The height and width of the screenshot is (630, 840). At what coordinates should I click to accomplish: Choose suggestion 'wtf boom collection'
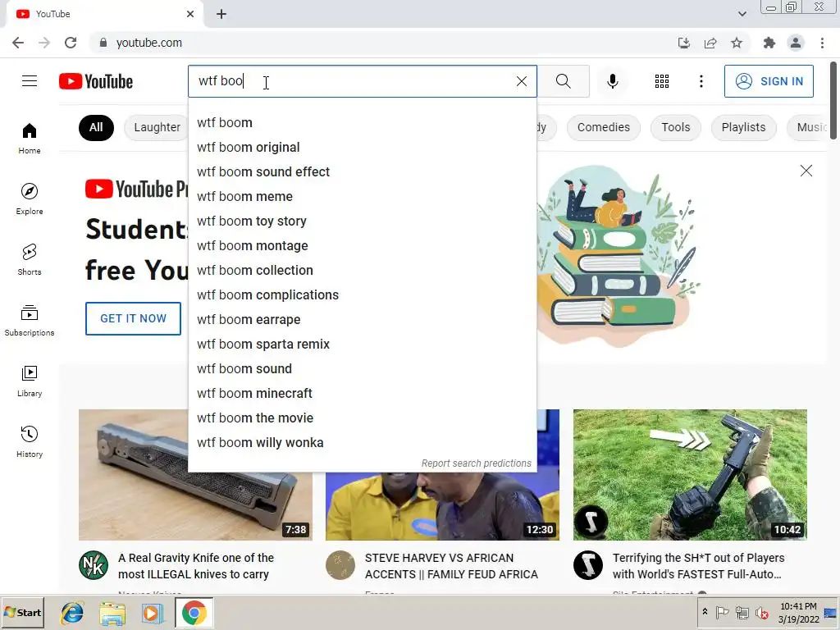(362, 271)
